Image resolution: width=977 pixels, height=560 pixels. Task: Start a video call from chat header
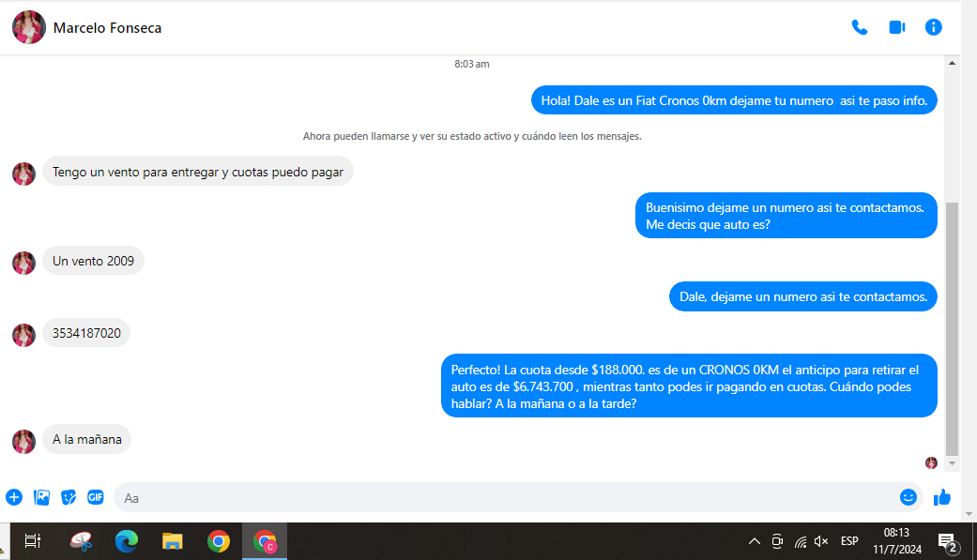(x=896, y=27)
